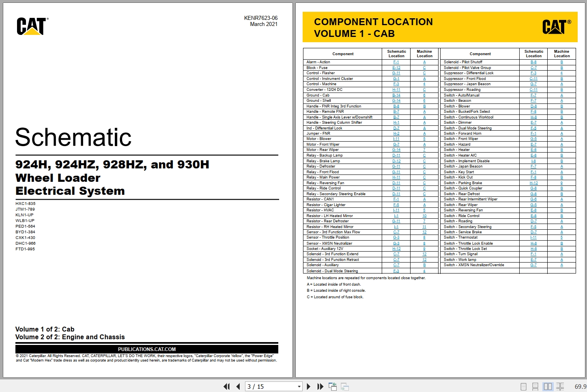Click machine location link A for Alarm - Action
Screen dimensions: 587x392
[x=424, y=62]
